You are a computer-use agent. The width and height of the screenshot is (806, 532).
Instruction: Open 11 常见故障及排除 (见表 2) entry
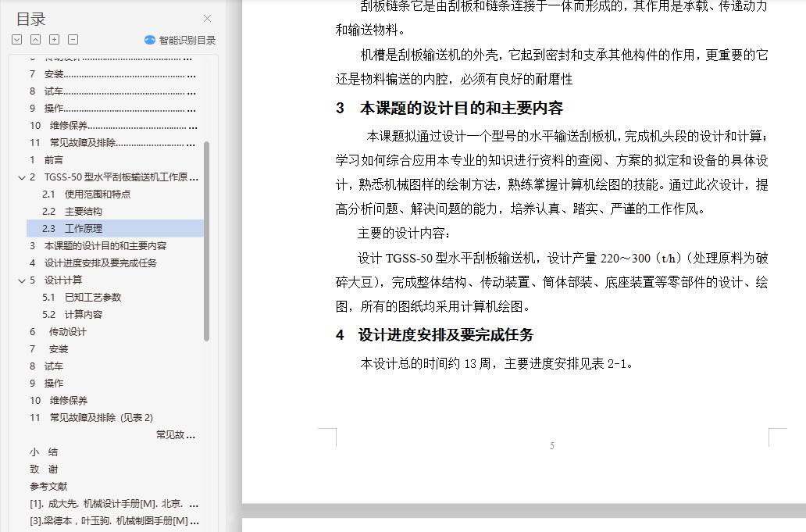pos(91,417)
